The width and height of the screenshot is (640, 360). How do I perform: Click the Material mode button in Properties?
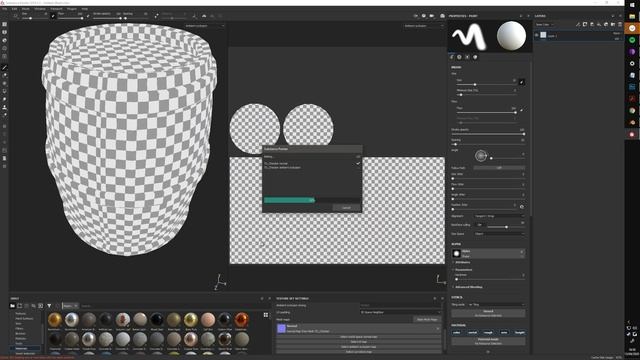488,341
